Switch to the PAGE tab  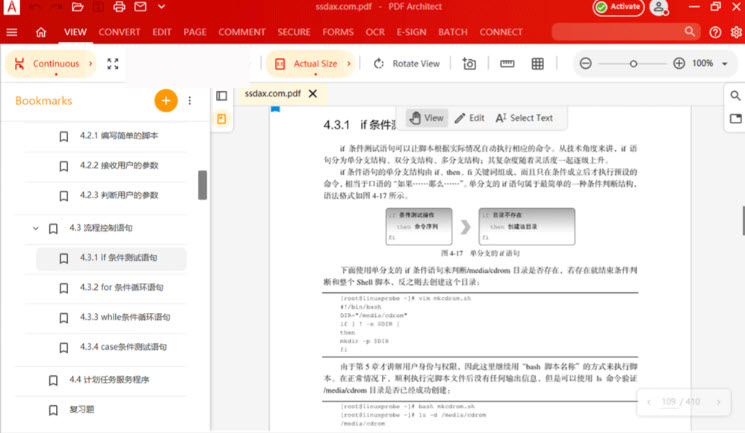click(x=195, y=32)
